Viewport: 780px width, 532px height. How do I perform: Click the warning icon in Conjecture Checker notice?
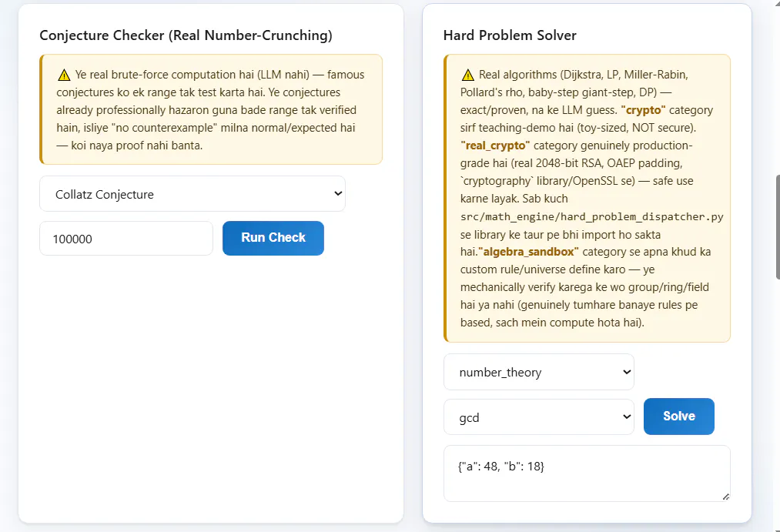[64, 75]
